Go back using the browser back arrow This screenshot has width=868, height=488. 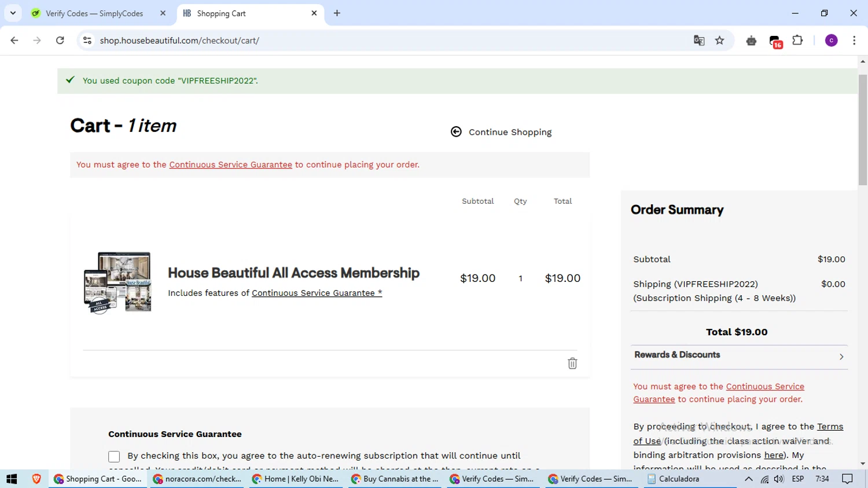tap(14, 41)
